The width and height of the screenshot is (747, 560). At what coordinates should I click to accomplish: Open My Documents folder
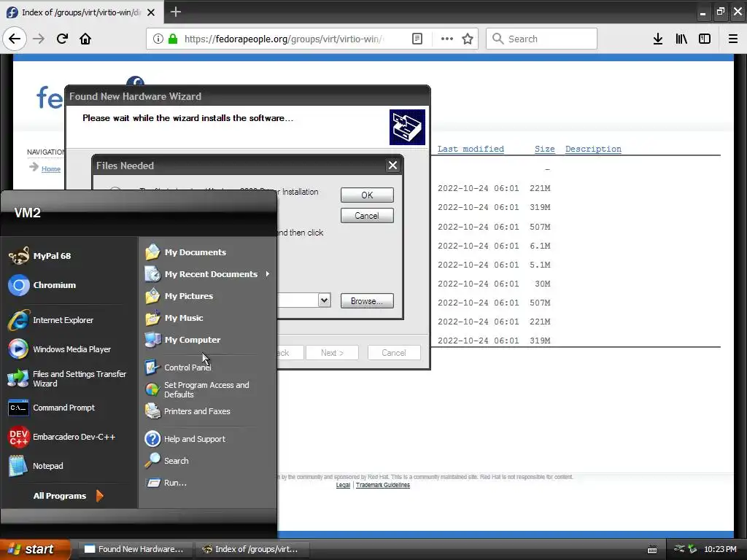coord(186,252)
